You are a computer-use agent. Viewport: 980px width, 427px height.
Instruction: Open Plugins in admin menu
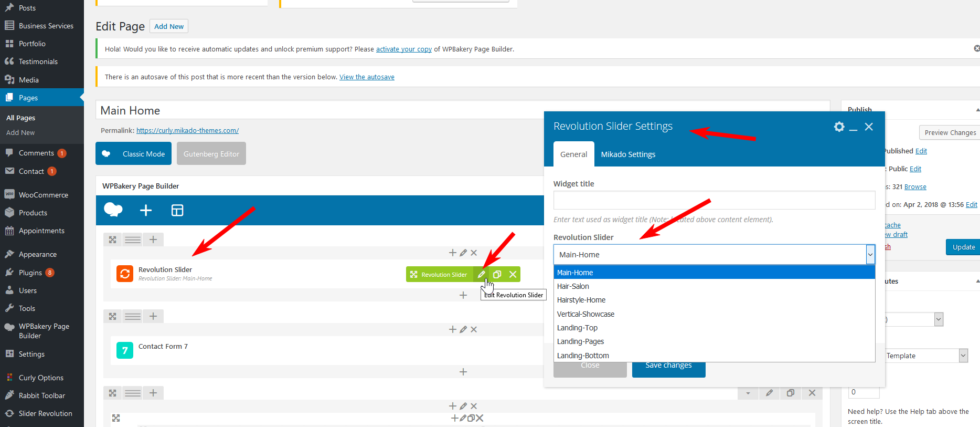[x=42, y=273]
